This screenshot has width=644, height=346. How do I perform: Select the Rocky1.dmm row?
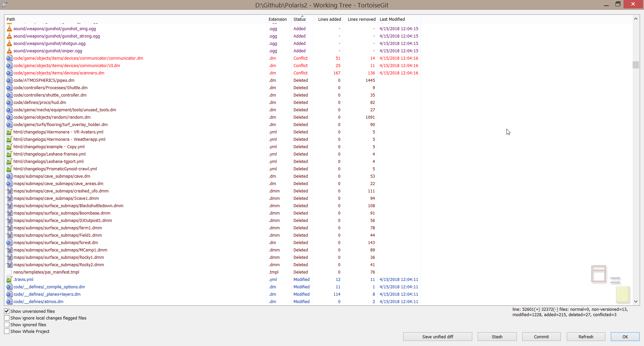(x=213, y=257)
